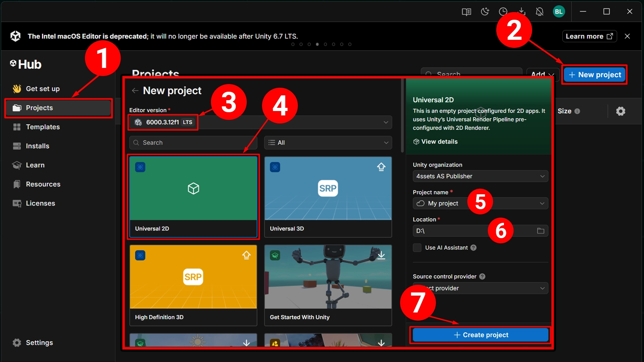Expand the Editor version dropdown
644x362 pixels.
click(260, 122)
